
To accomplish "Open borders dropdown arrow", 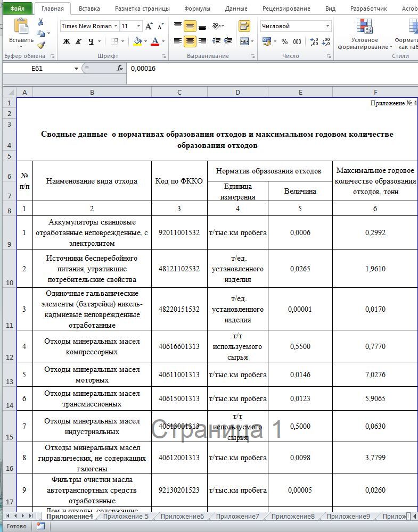I will tap(122, 41).
